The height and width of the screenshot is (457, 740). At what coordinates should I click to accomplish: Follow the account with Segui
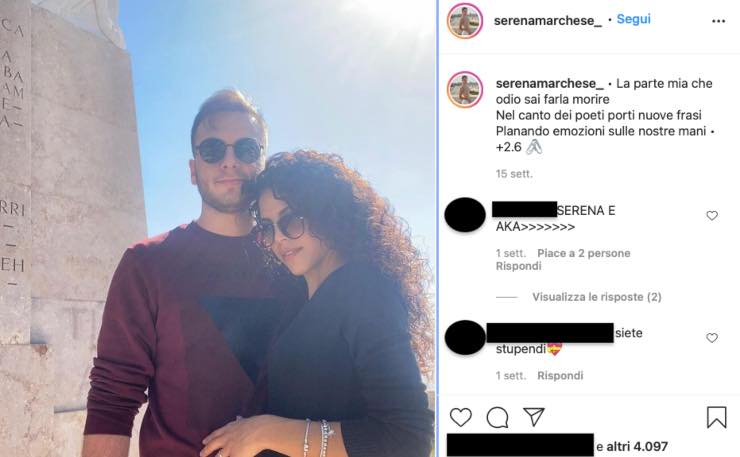click(633, 19)
